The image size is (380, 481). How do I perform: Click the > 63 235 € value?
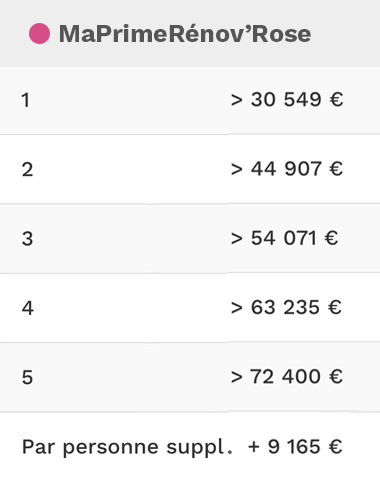[x=286, y=307]
